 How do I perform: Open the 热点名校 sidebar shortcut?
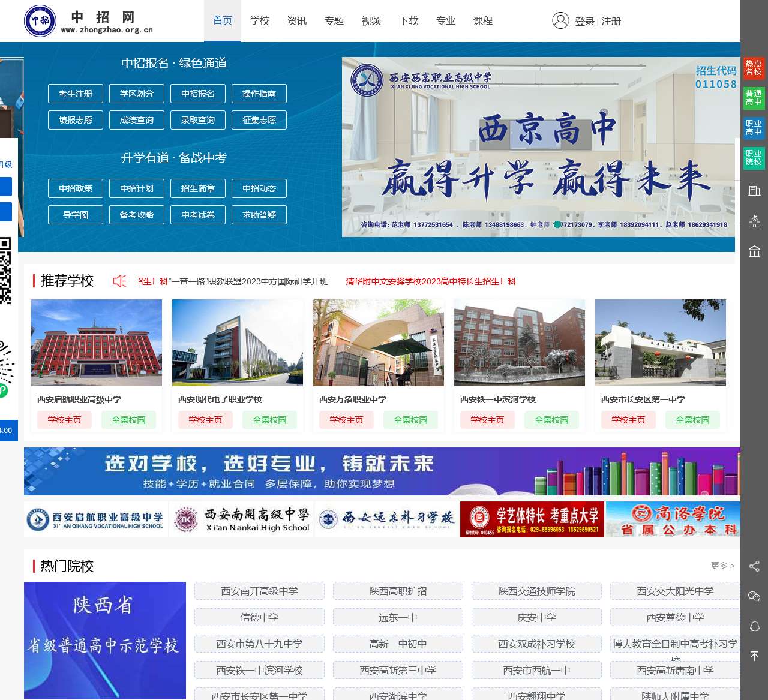point(754,68)
